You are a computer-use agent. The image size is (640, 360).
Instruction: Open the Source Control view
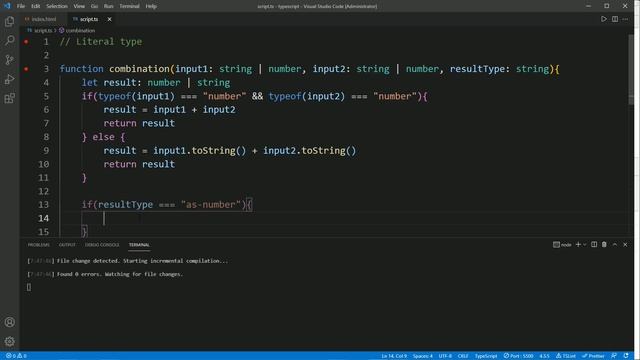[9, 60]
